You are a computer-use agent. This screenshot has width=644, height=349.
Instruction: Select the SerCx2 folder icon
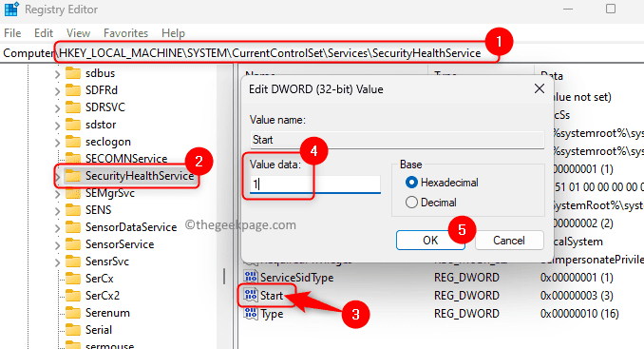click(73, 296)
